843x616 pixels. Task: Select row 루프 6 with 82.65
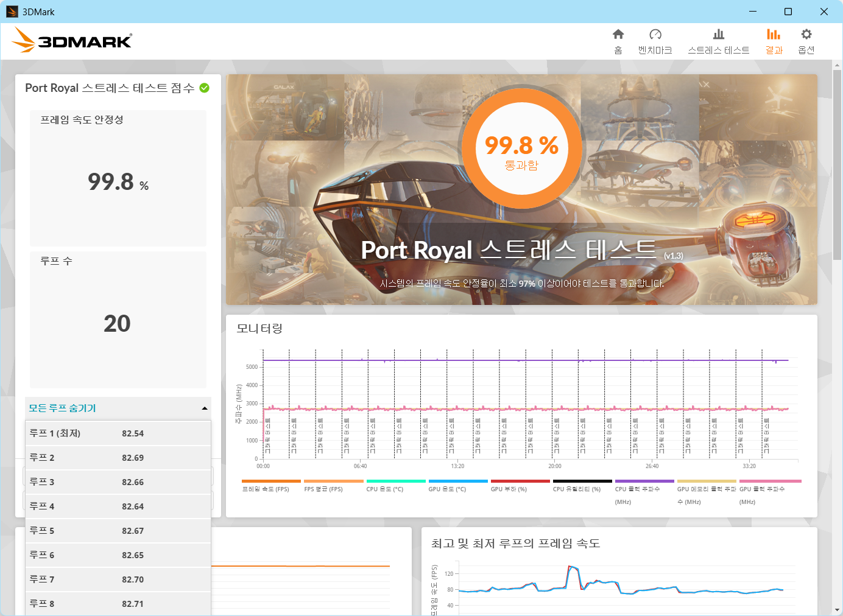(118, 555)
